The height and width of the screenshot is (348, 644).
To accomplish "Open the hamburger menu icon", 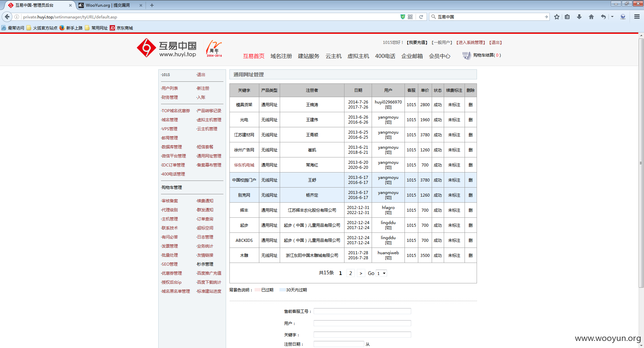I will click(637, 17).
